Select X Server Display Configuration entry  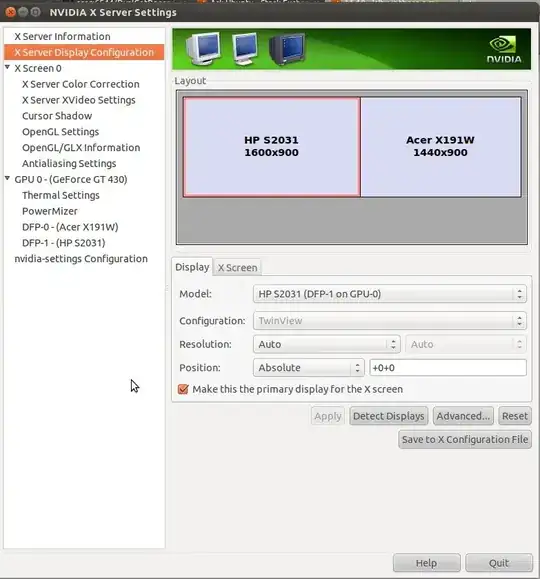tap(84, 52)
